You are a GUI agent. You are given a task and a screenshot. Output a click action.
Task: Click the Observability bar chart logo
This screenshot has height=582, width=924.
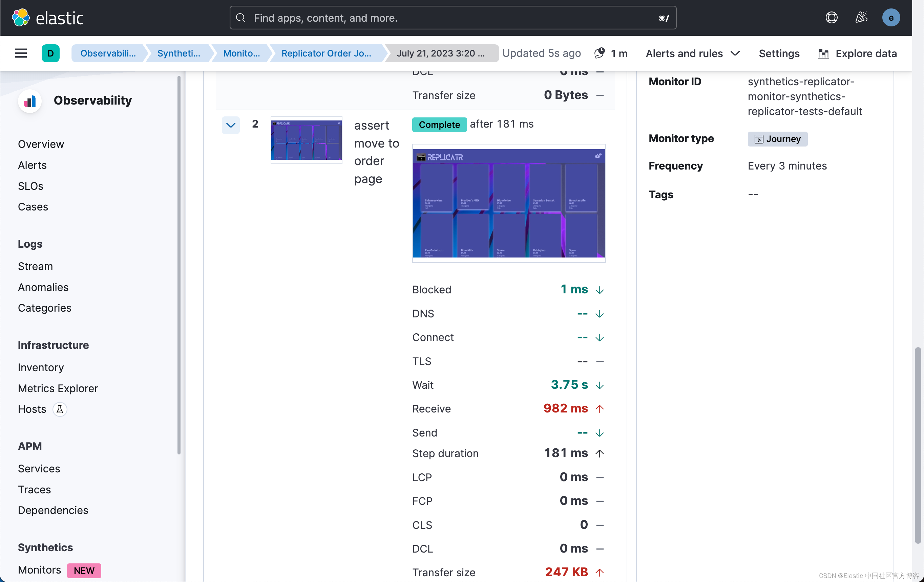coord(30,101)
